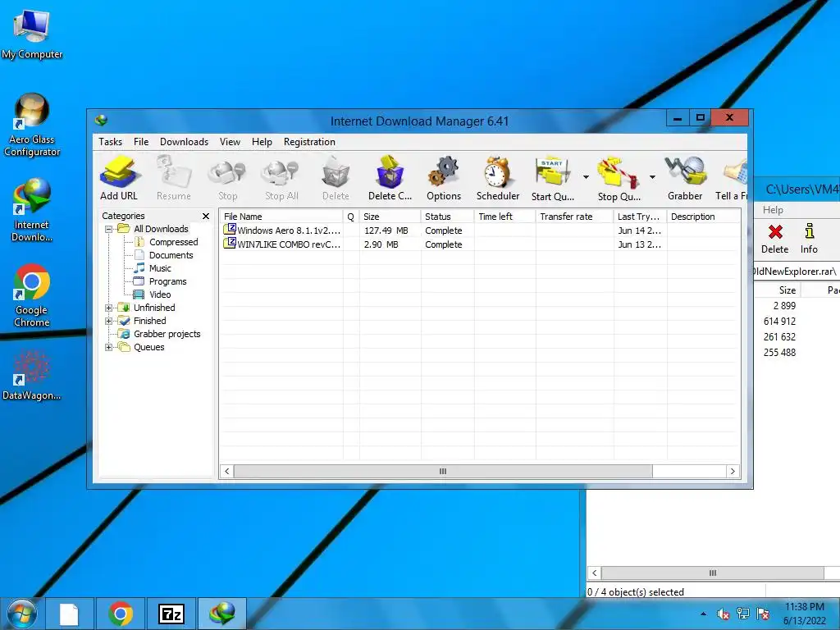Open Help menu in the 7-Zip window

tap(773, 210)
